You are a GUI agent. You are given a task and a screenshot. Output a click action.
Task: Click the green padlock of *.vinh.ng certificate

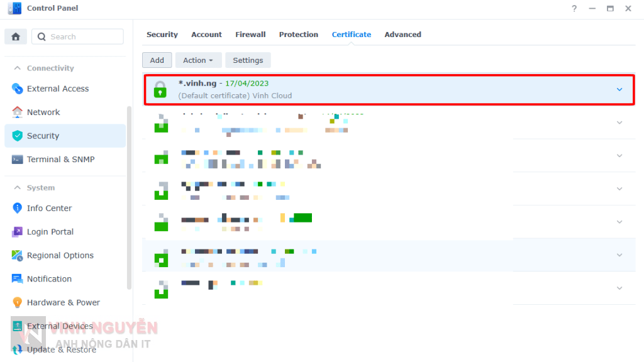[x=160, y=89]
